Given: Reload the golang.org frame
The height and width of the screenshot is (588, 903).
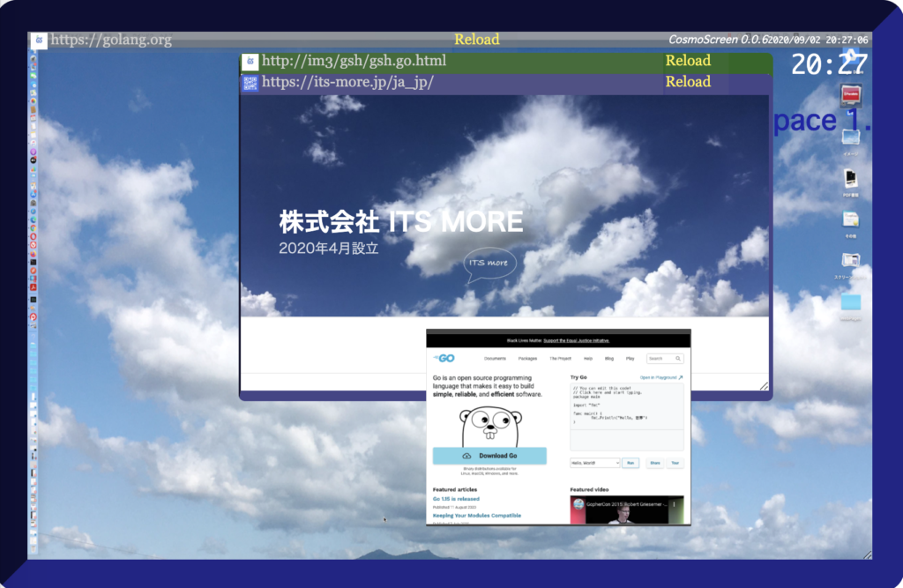Looking at the screenshot, I should [x=476, y=40].
